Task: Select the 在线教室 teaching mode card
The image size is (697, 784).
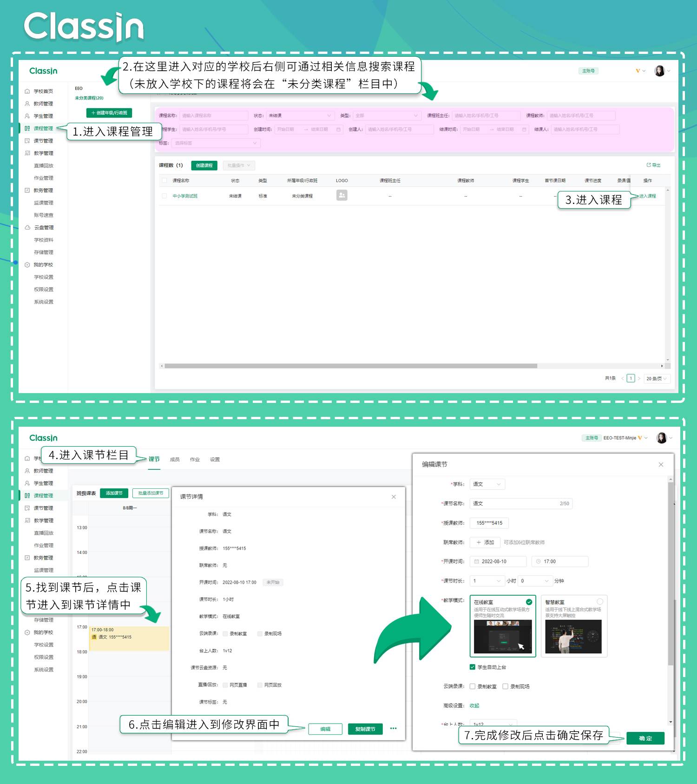Action: 503,626
